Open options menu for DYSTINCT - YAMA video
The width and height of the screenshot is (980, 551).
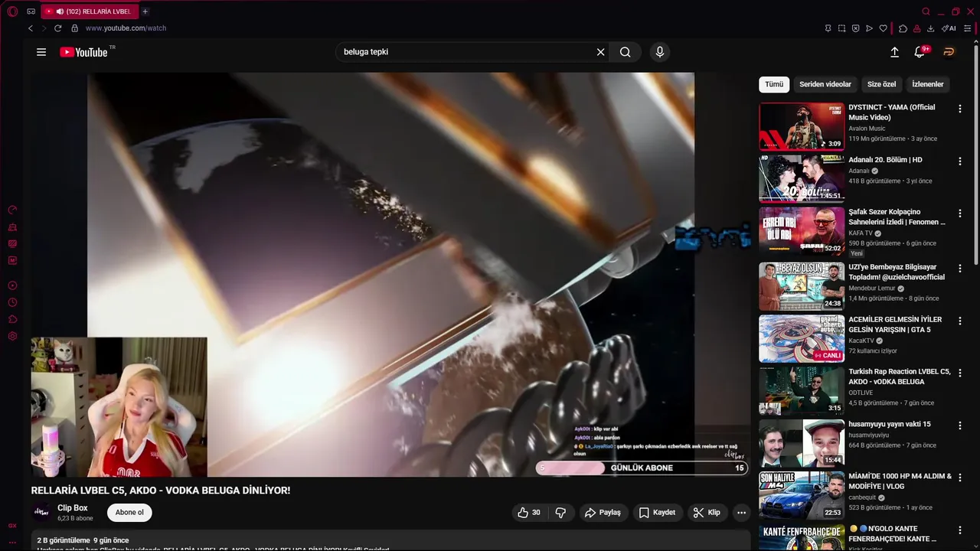tap(960, 109)
